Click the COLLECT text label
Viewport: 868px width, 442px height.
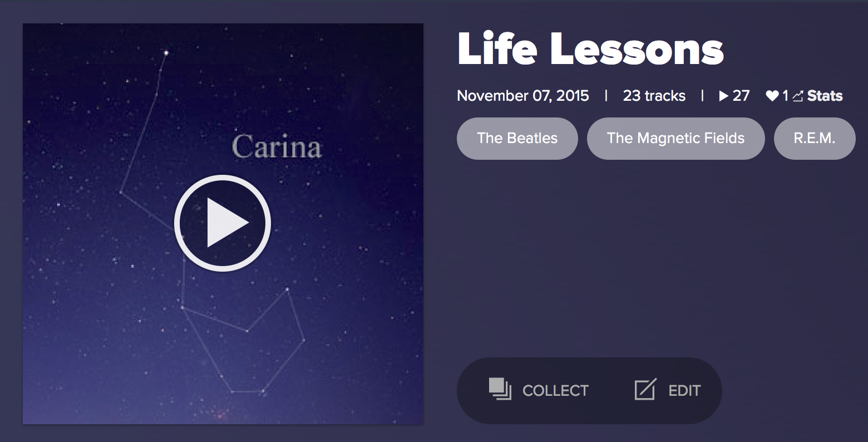click(x=555, y=391)
